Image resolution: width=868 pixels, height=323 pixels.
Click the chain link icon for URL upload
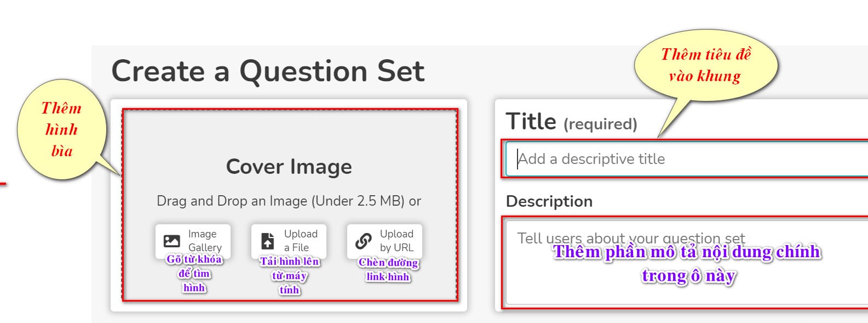click(x=363, y=241)
